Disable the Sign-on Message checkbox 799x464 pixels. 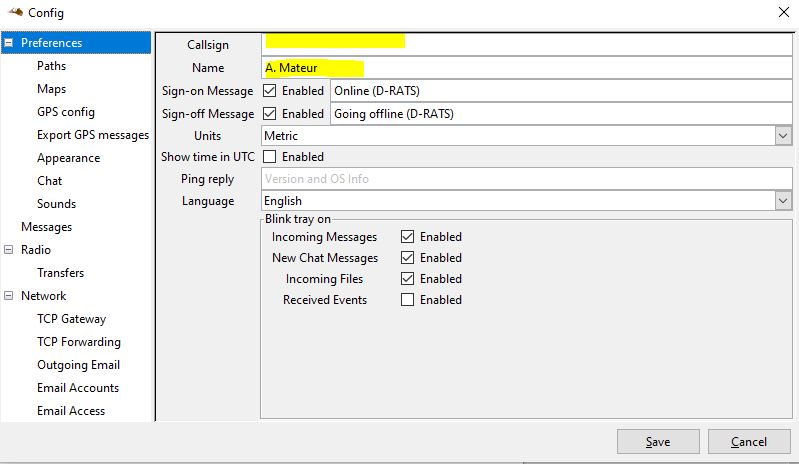[x=270, y=91]
